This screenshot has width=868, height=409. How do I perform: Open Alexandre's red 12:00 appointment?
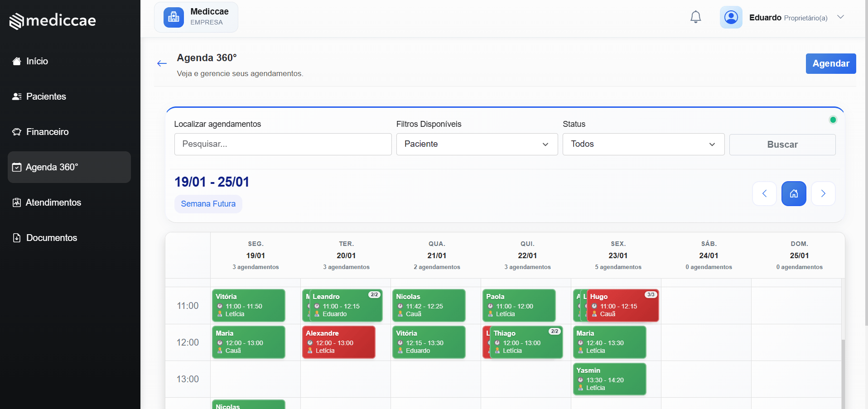coord(338,342)
